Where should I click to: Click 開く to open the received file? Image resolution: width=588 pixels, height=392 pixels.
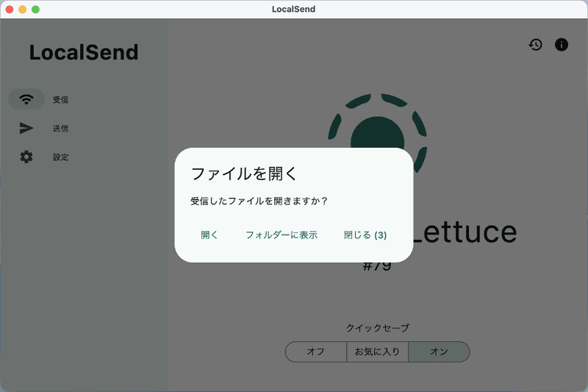(209, 235)
